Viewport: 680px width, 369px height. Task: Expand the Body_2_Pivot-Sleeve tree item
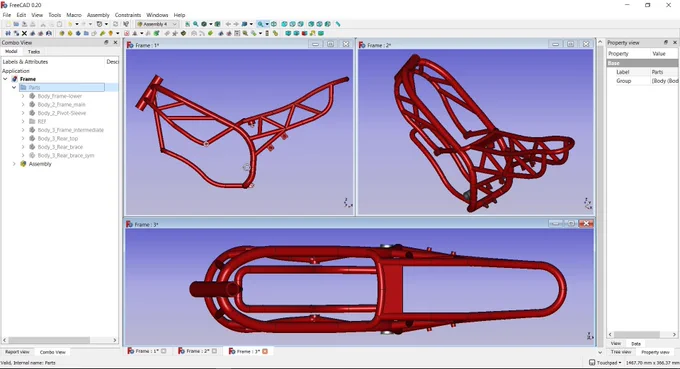pos(23,113)
